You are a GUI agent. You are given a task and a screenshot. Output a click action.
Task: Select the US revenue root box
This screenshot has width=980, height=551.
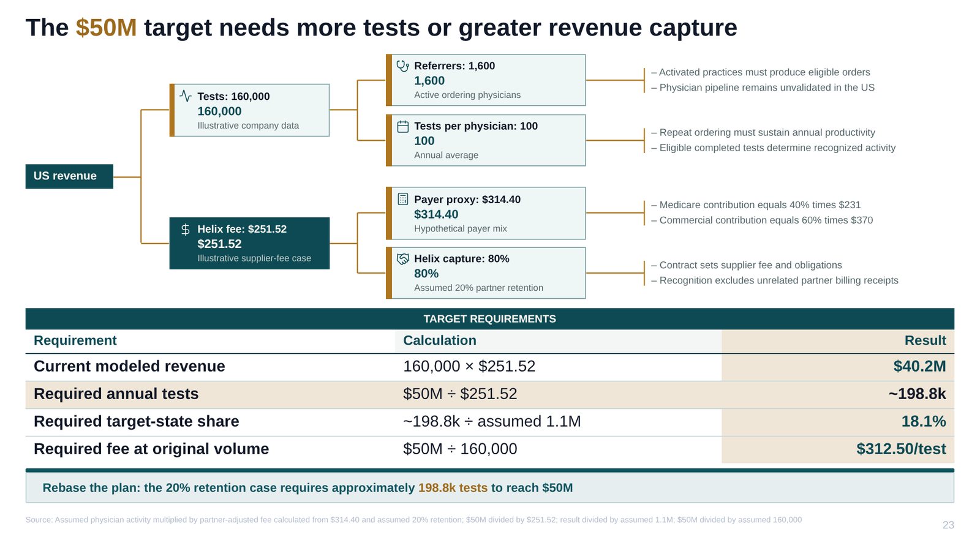click(x=69, y=176)
